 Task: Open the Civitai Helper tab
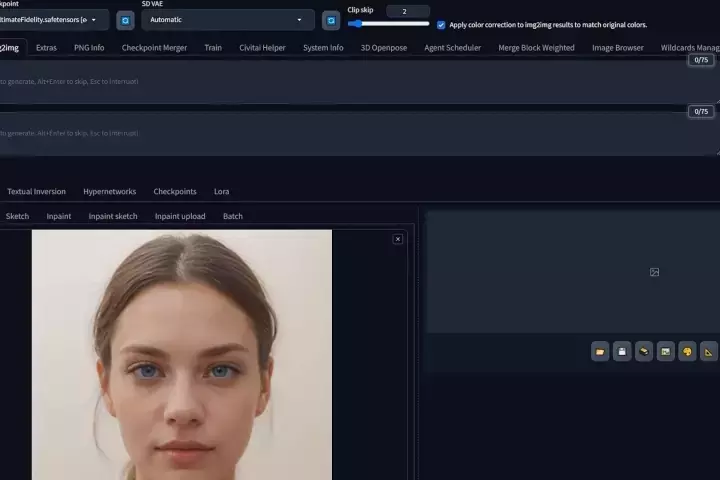262,48
